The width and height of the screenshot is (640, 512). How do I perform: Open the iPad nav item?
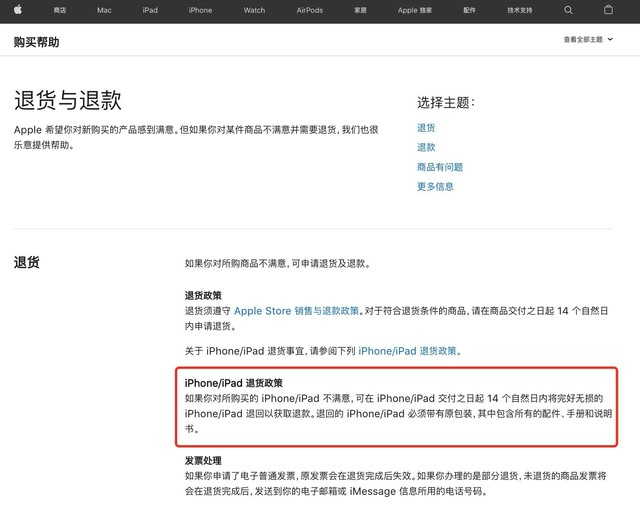(x=150, y=10)
